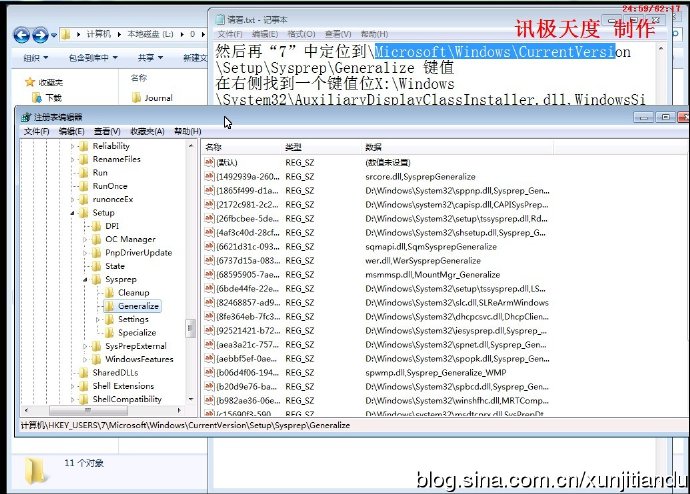Click the 类型 column header in value list
The width and height of the screenshot is (690, 494).
(323, 147)
